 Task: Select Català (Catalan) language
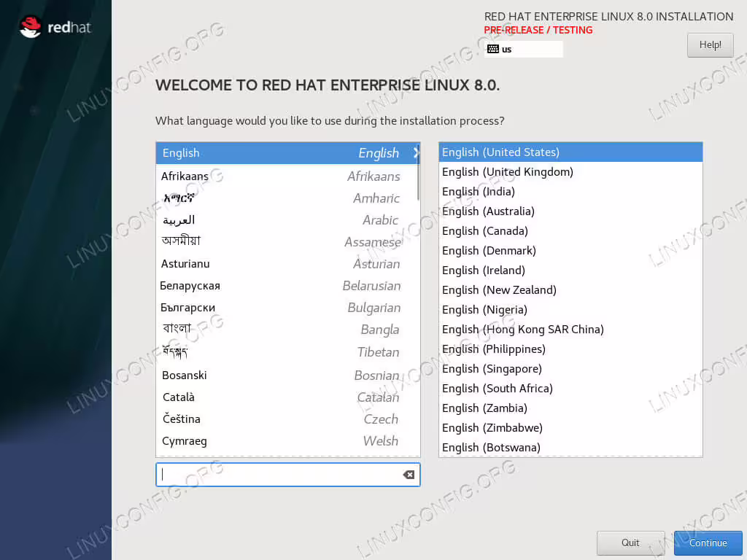(x=287, y=397)
